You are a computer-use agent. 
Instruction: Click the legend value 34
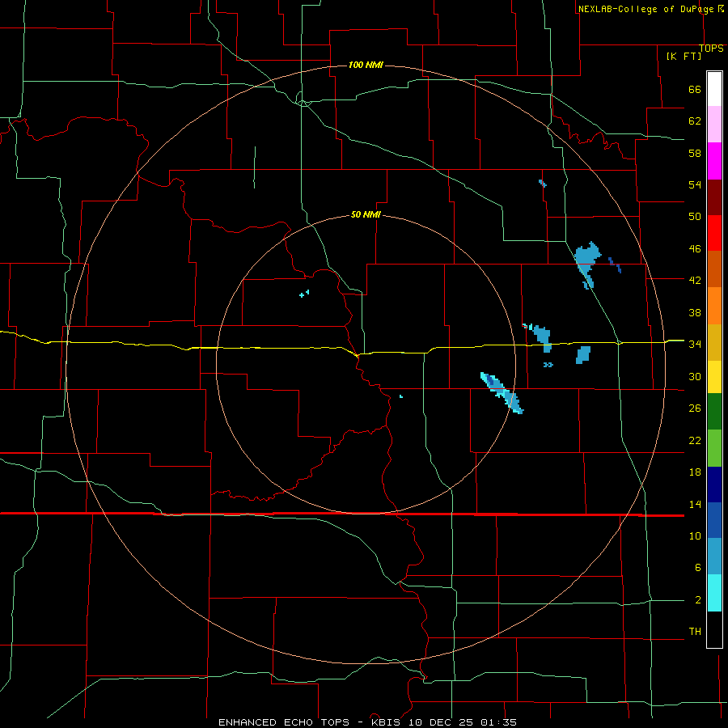pos(695,345)
